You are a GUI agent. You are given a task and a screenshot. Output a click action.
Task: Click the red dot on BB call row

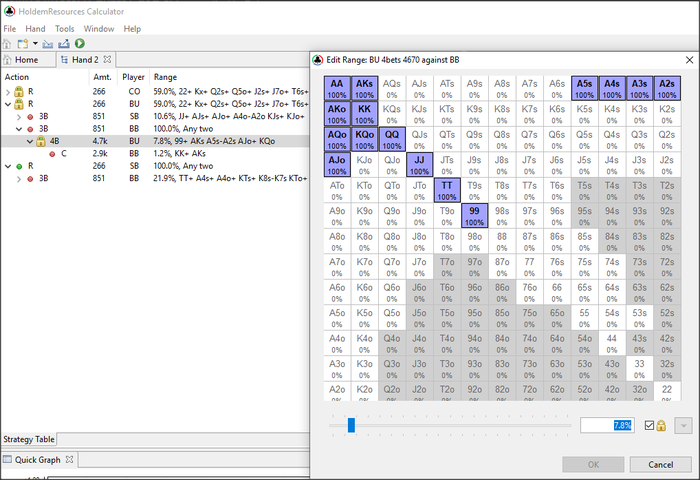pyautogui.click(x=52, y=154)
